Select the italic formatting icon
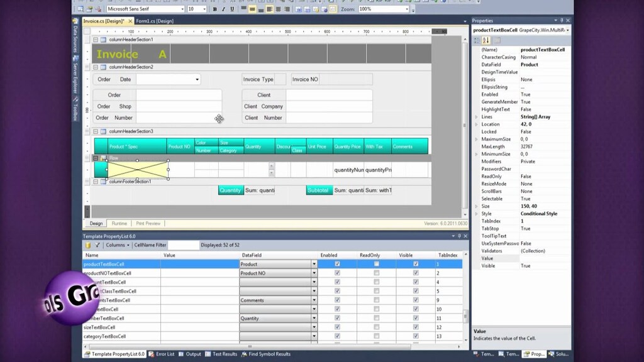The width and height of the screenshot is (644, 362). [225, 9]
